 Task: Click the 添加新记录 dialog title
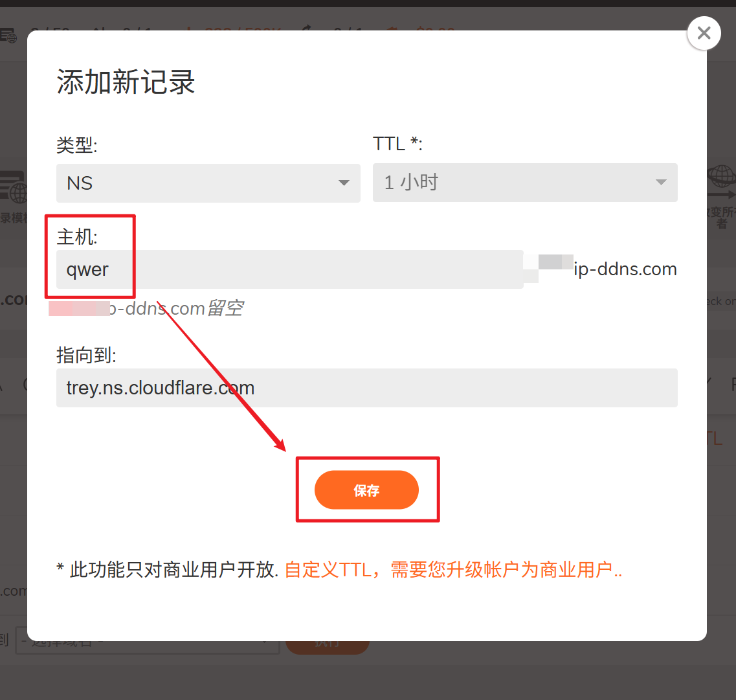(126, 82)
